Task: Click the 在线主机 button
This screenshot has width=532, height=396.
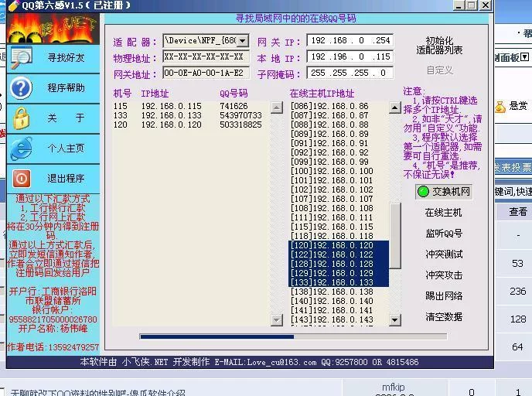Action: tap(443, 213)
